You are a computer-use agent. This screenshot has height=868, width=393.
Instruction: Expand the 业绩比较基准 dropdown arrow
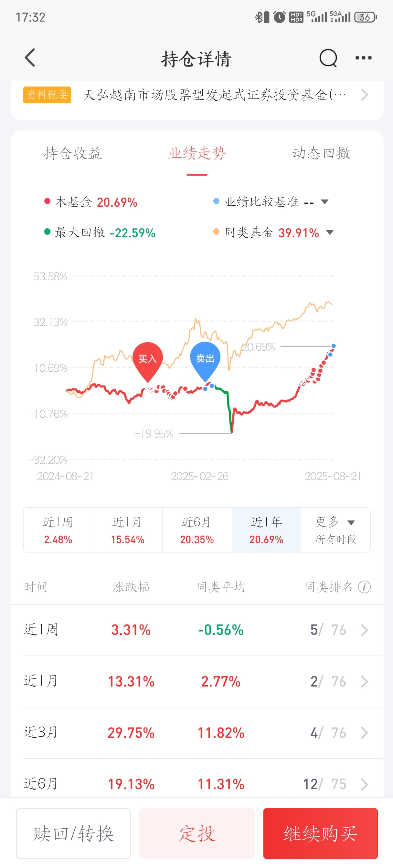coord(324,202)
